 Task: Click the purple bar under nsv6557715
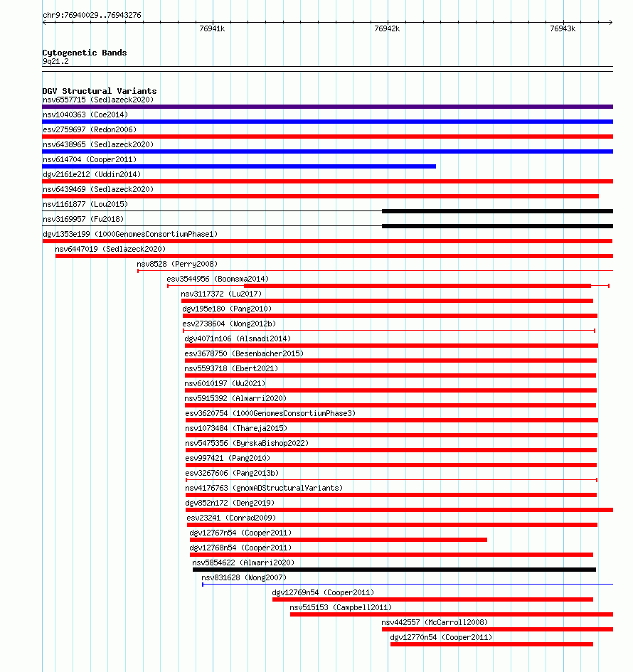(327, 107)
